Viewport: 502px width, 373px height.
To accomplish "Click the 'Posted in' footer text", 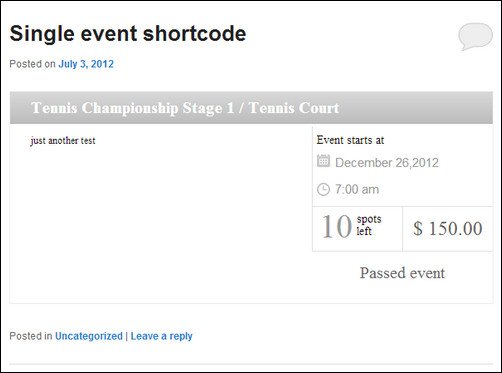I will (31, 336).
